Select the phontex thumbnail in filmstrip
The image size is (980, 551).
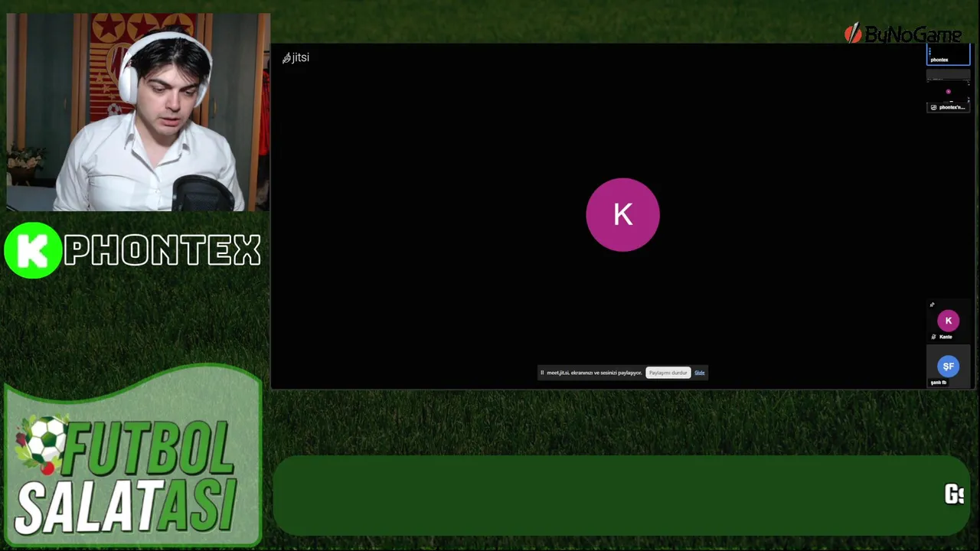click(949, 55)
